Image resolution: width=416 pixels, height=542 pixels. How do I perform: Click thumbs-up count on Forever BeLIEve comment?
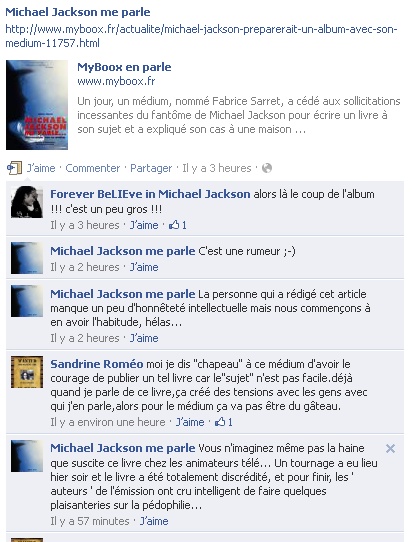(178, 225)
